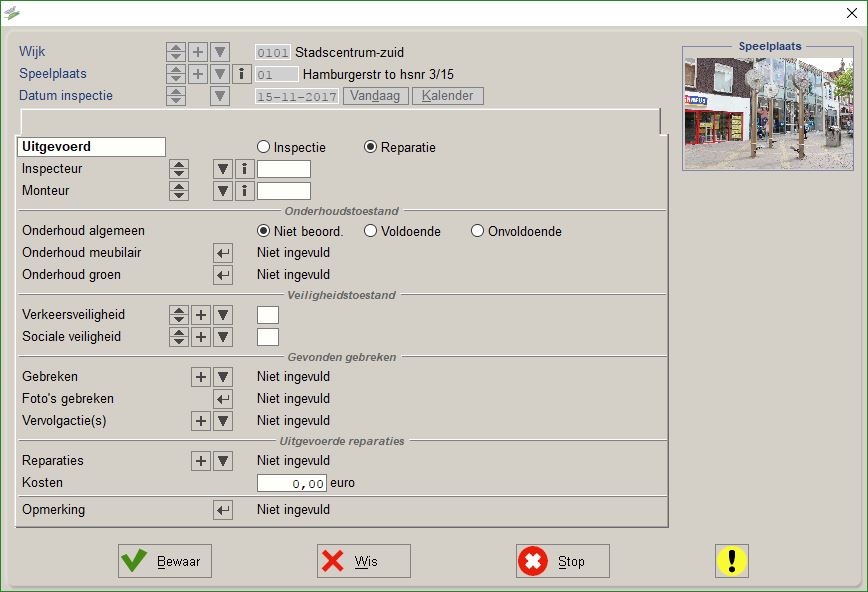Click the Uitgevoerd label field
Image resolution: width=868 pixels, height=592 pixels.
point(91,147)
